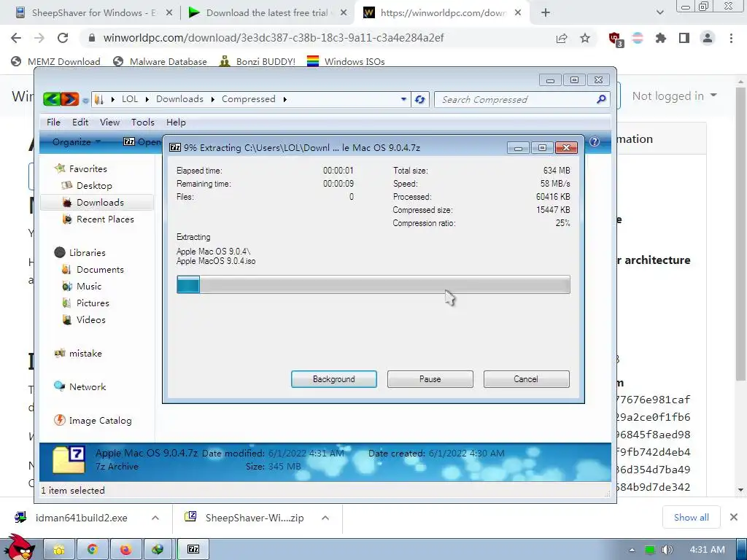Close the winworldpc.com browser tab
The height and width of the screenshot is (560, 747).
coord(518,13)
